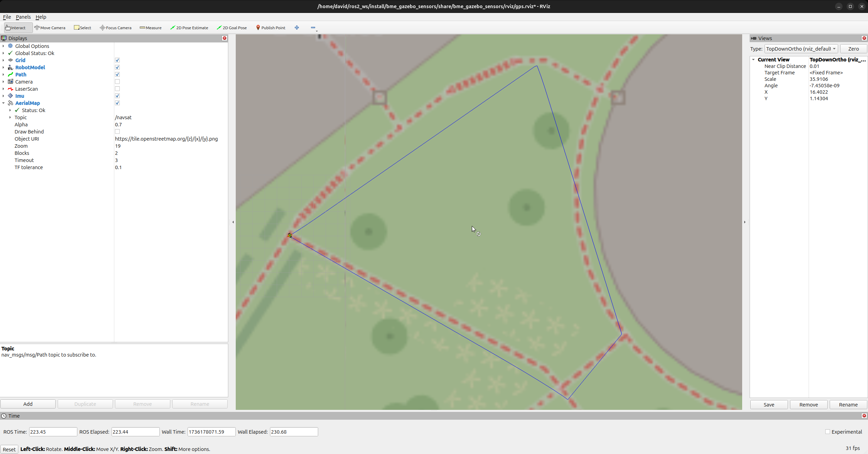This screenshot has width=868, height=454.
Task: Choose the Measure tool
Action: [x=151, y=28]
